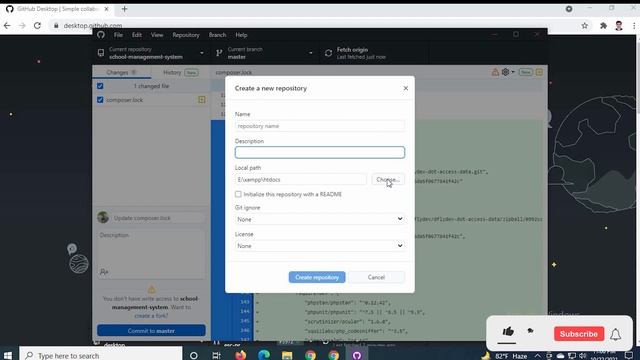Open the Repository menu
The image size is (640, 360).
tap(186, 35)
